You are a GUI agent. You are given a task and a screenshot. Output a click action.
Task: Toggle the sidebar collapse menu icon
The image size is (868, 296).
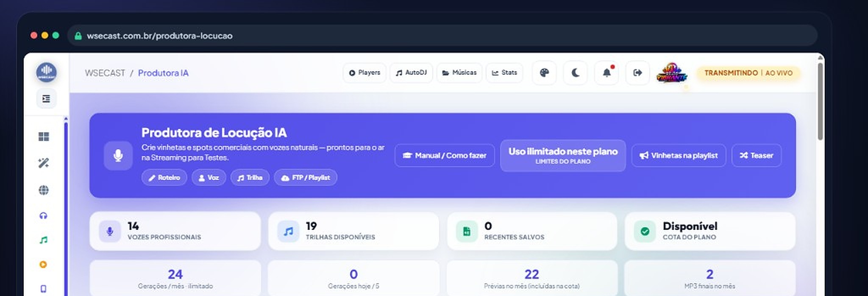[46, 99]
